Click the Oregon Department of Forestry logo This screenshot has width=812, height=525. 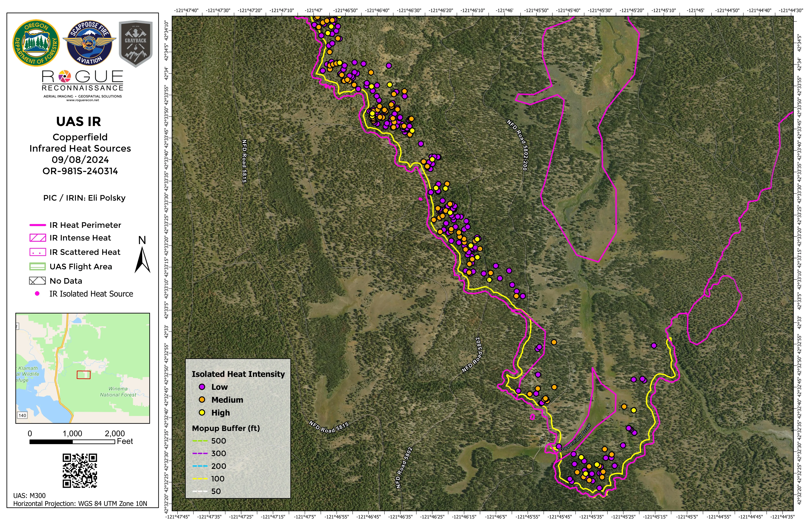36,43
